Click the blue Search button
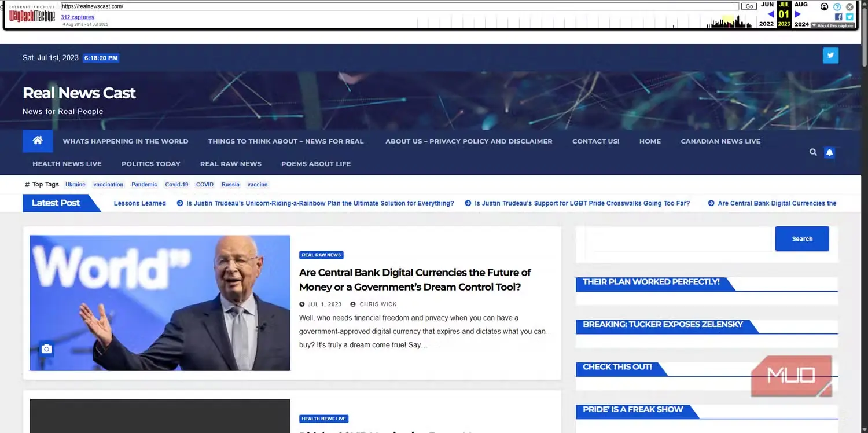This screenshot has width=868, height=433. point(802,238)
